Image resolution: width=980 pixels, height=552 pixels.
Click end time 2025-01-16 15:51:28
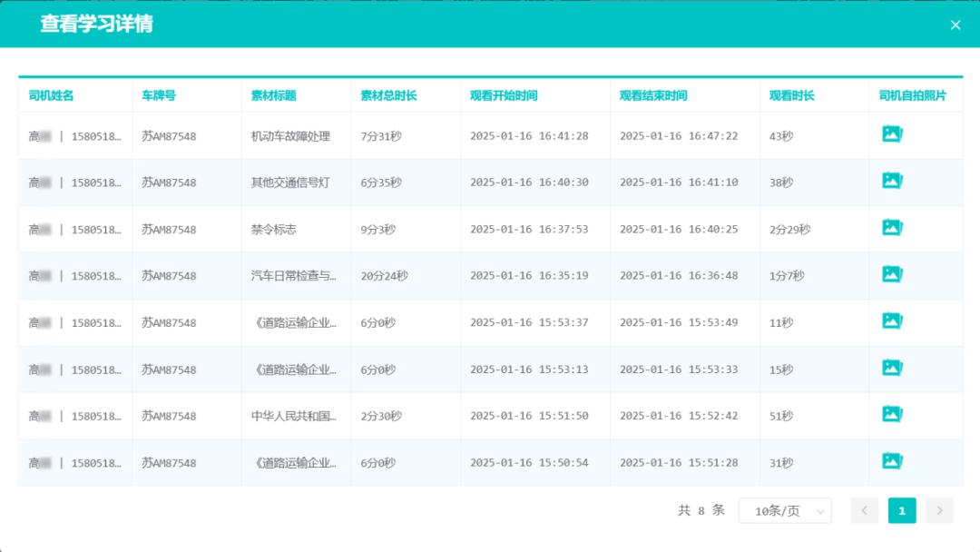679,462
